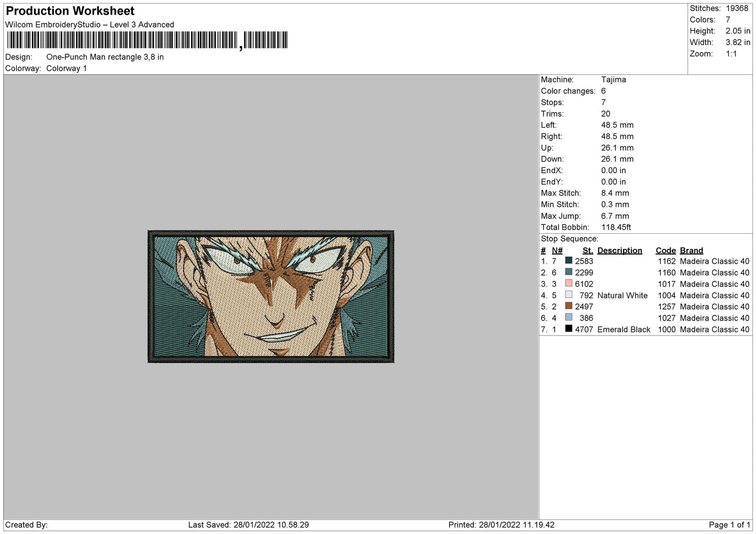
Task: Click stitch count 2583 in stop row 1
Action: (x=584, y=261)
